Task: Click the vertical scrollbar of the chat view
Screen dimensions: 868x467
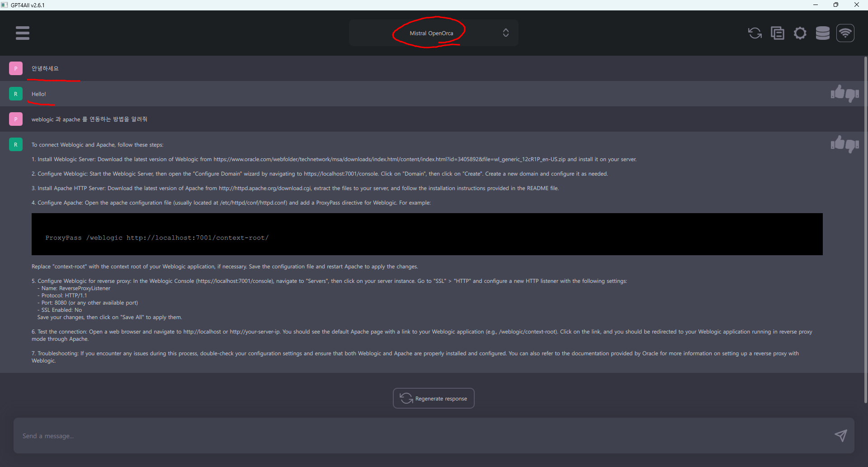Action: click(865, 230)
